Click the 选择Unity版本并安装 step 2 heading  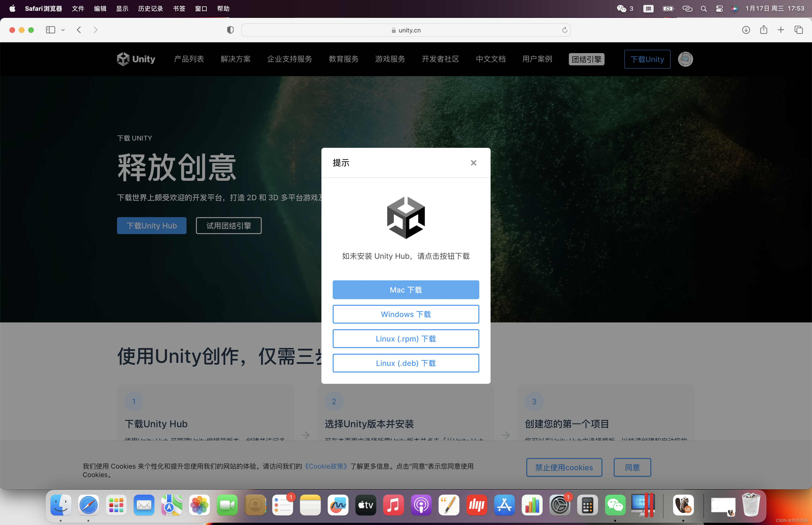coord(369,424)
